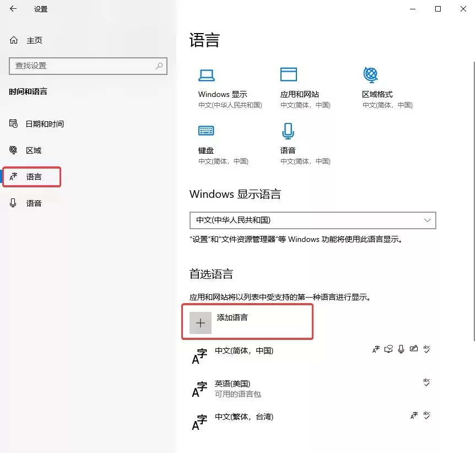Select the basic typing abc icon for 英语(美国)

coord(427,381)
